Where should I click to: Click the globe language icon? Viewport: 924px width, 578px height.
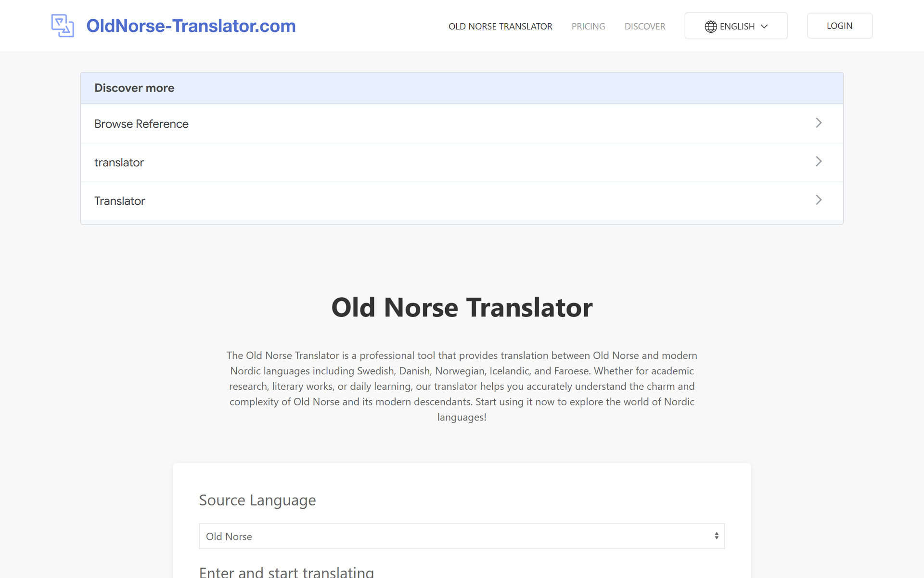click(x=710, y=26)
